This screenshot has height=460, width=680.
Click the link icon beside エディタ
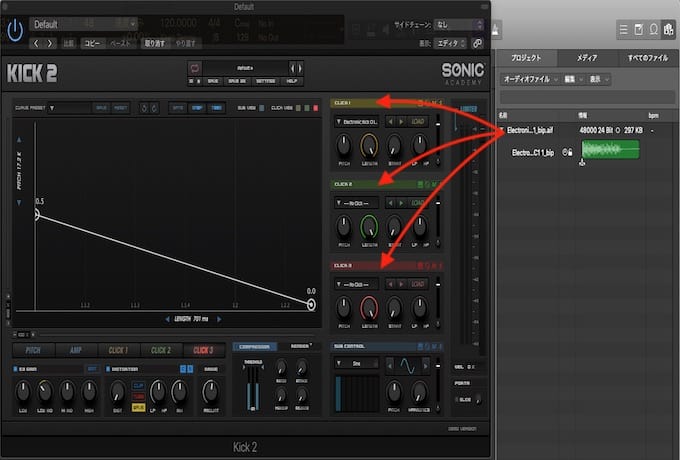click(x=478, y=44)
